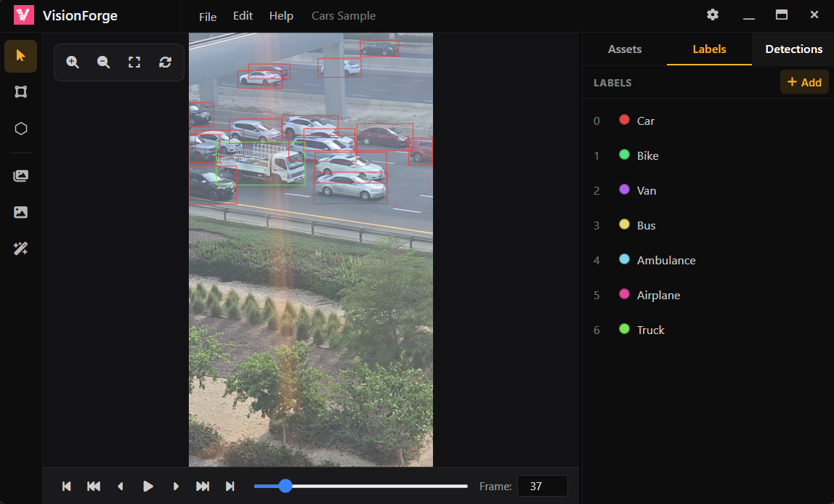Click the green Bike color swatch
The width and height of the screenshot is (834, 504).
click(625, 155)
